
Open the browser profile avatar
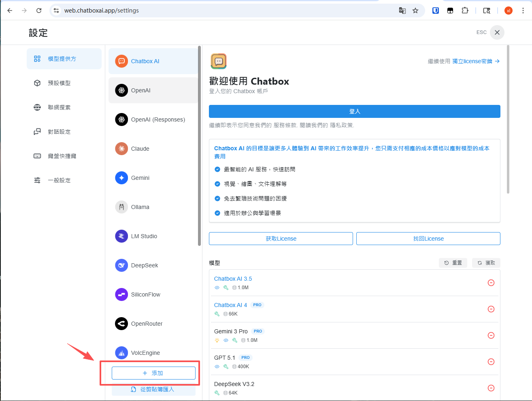pyautogui.click(x=509, y=11)
